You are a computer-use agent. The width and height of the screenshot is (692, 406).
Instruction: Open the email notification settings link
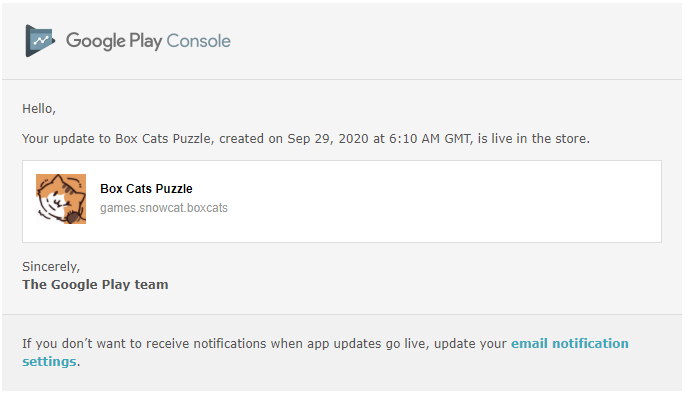pos(569,344)
